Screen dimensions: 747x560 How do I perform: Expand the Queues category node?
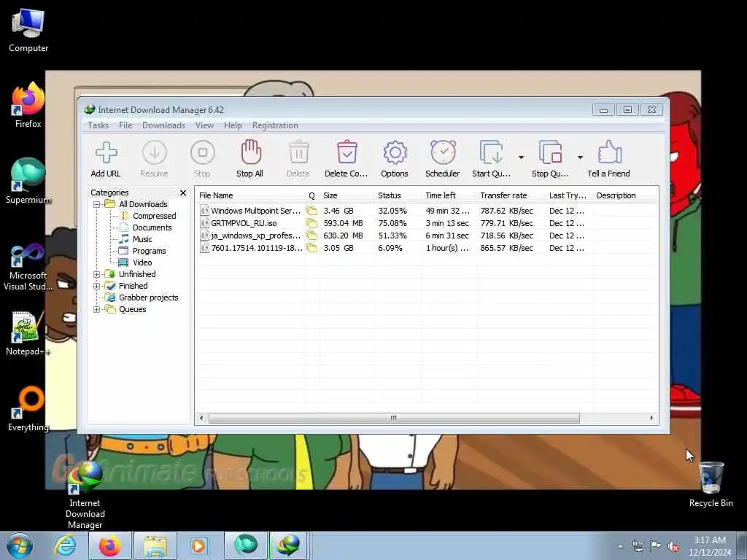point(97,309)
